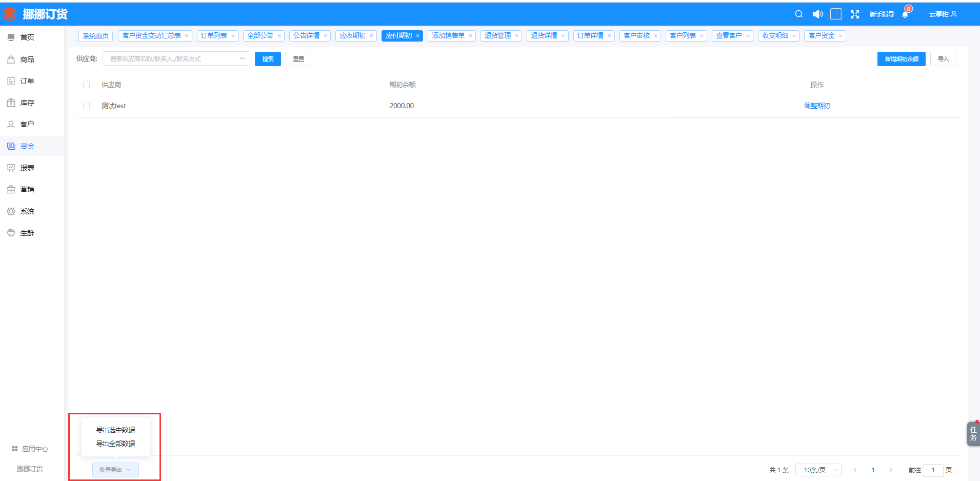The height and width of the screenshot is (481, 980).
Task: Switch to the 应收期初 tab
Action: (352, 36)
